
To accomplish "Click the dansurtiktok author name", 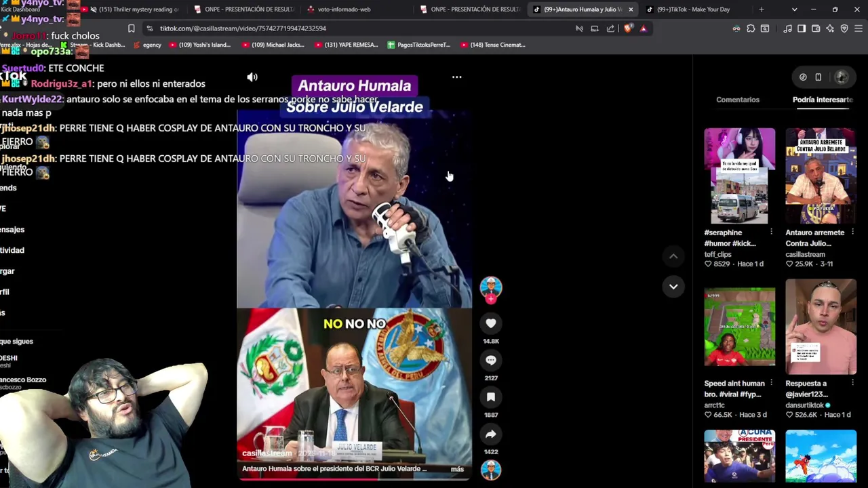I will [x=804, y=405].
